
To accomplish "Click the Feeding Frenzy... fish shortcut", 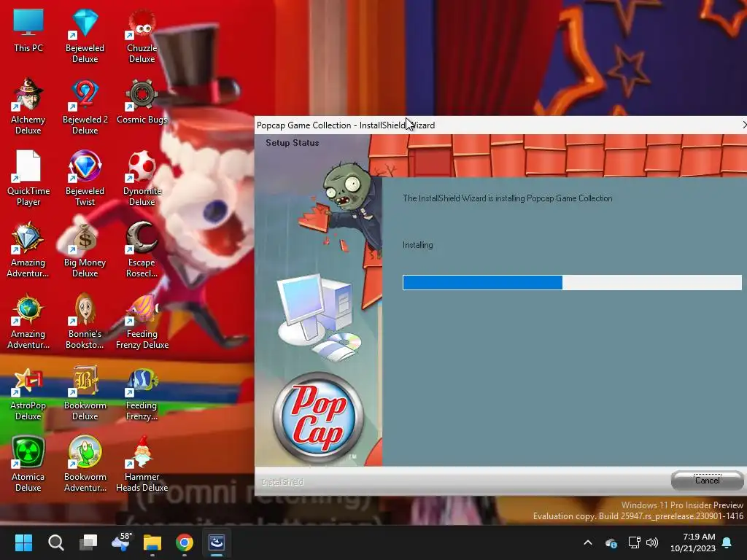I will click(142, 393).
